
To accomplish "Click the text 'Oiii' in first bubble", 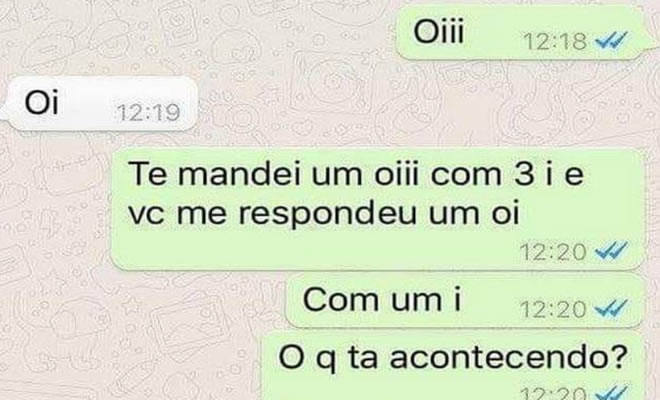I will 439,32.
